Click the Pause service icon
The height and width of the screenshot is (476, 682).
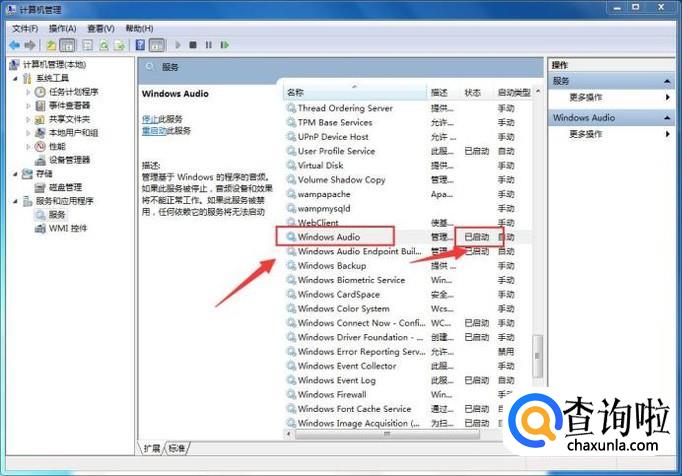coord(209,45)
